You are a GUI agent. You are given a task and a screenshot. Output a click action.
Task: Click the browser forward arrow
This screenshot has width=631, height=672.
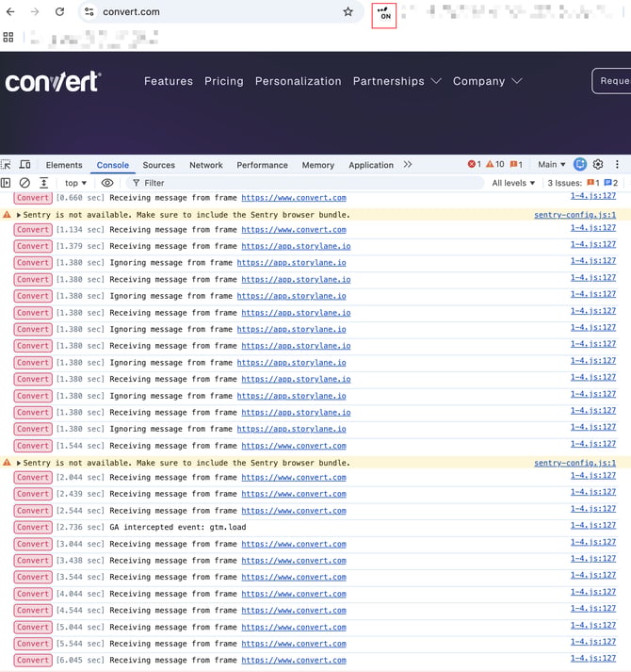click(x=35, y=12)
